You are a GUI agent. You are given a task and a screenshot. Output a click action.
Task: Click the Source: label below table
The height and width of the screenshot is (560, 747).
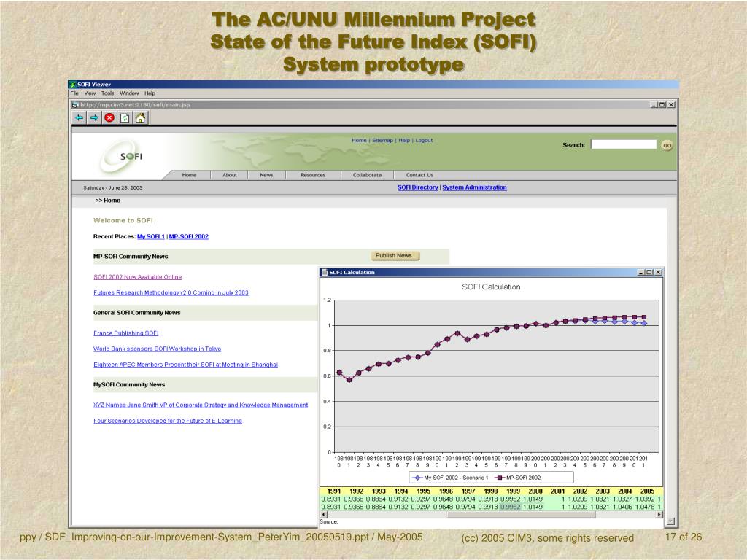(329, 522)
